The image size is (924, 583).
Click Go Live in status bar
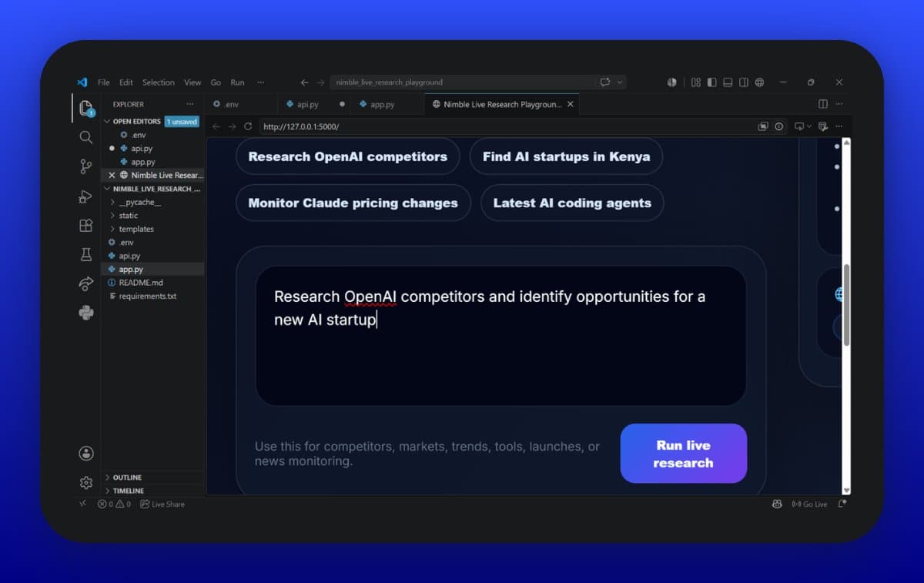809,504
